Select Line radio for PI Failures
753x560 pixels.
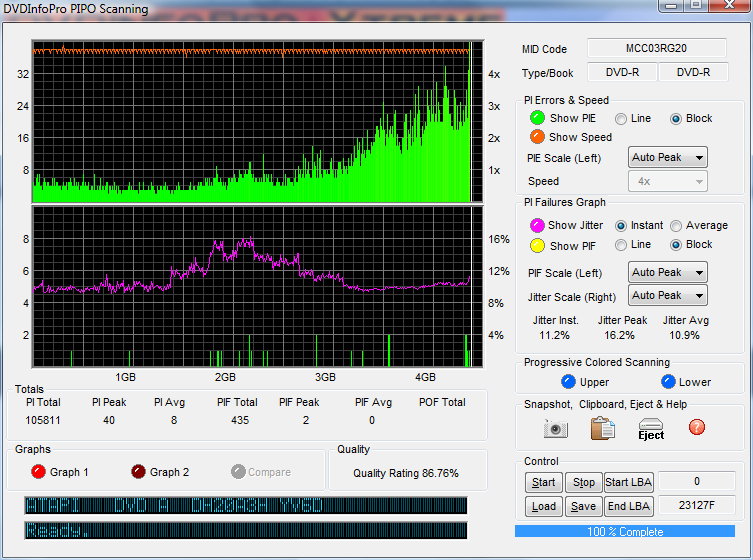[621, 245]
